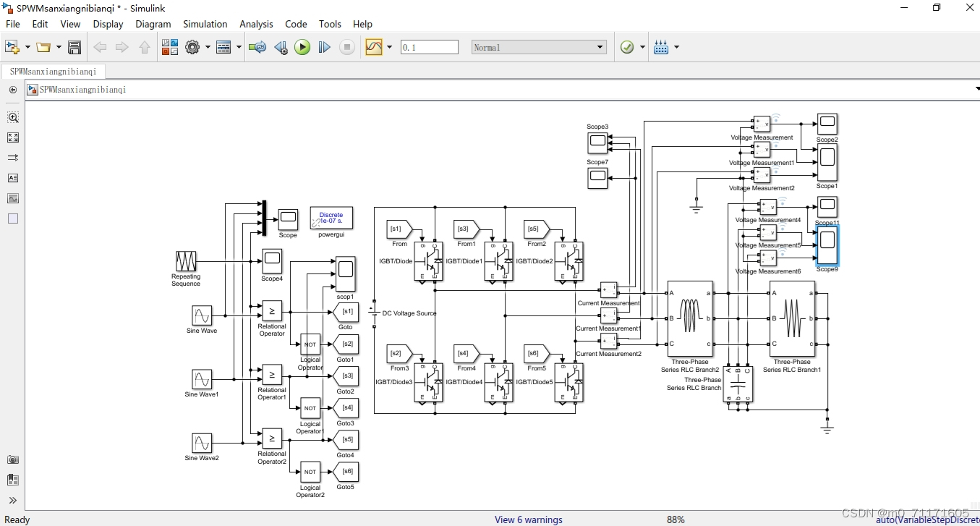Screen dimensions: 980x526
Task: Select the Image tool in palette
Action: [x=13, y=198]
